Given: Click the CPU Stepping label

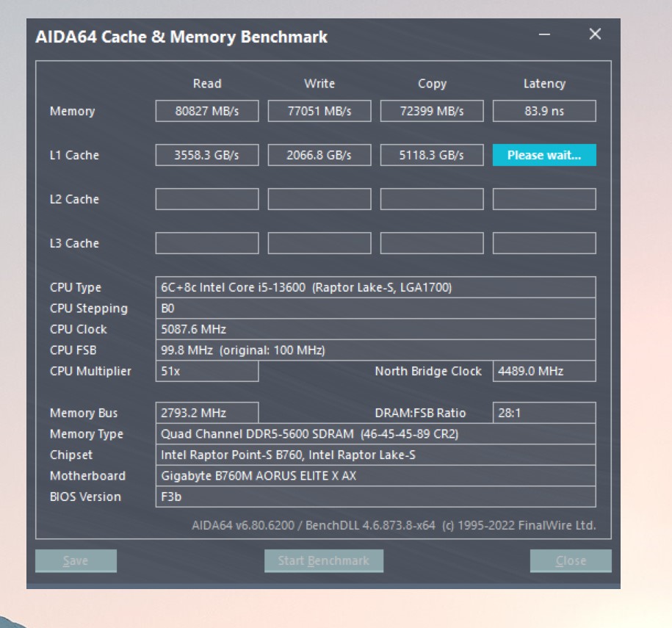Looking at the screenshot, I should tap(89, 308).
